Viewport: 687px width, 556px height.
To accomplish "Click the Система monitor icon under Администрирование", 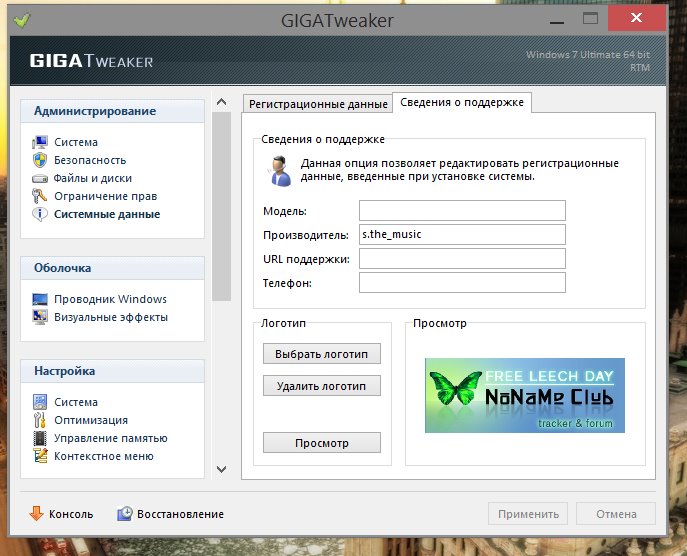I will 40,142.
